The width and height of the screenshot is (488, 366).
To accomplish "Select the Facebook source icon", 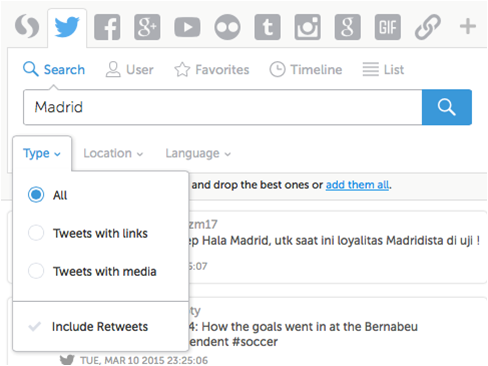I will pyautogui.click(x=107, y=27).
